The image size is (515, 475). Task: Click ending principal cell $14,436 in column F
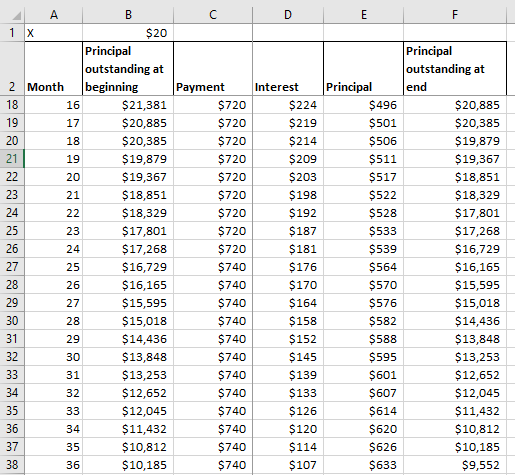(455, 321)
